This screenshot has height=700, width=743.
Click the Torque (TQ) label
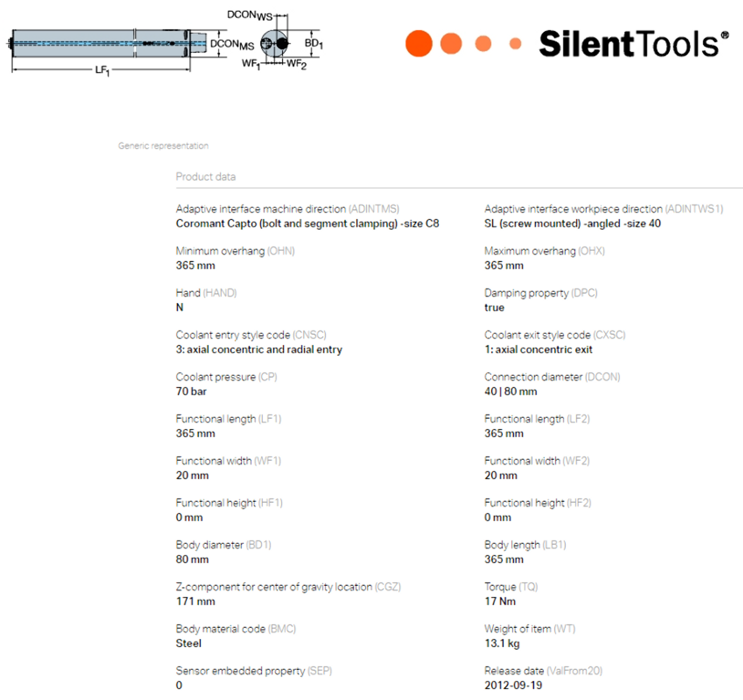point(511,587)
